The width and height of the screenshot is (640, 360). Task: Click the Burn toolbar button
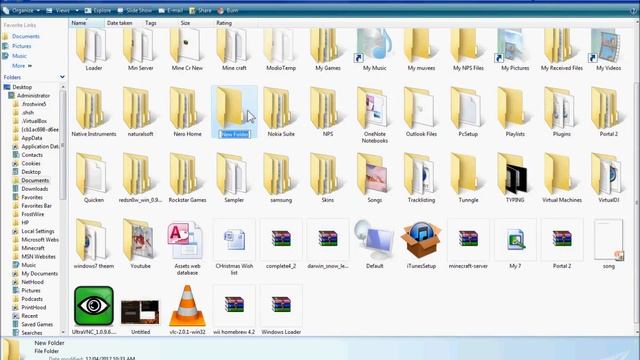[228, 11]
